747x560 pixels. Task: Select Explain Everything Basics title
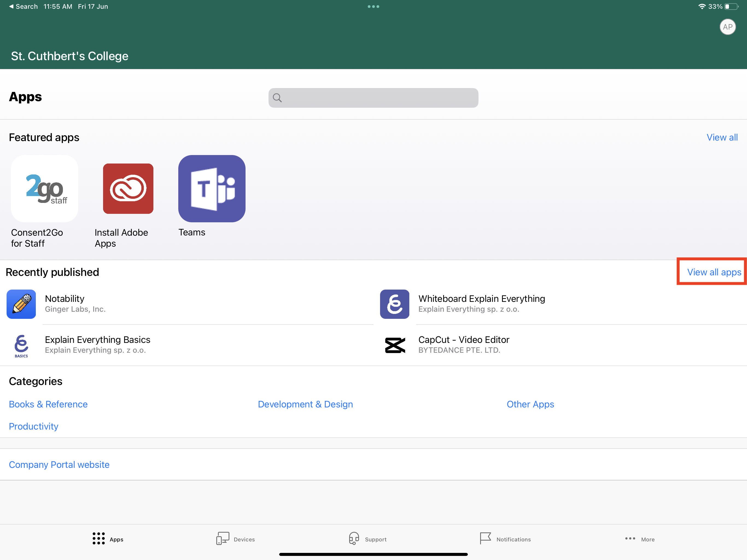(x=98, y=340)
